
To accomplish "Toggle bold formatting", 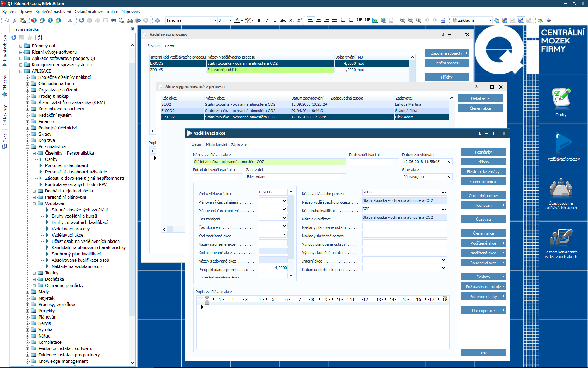I will pyautogui.click(x=259, y=20).
